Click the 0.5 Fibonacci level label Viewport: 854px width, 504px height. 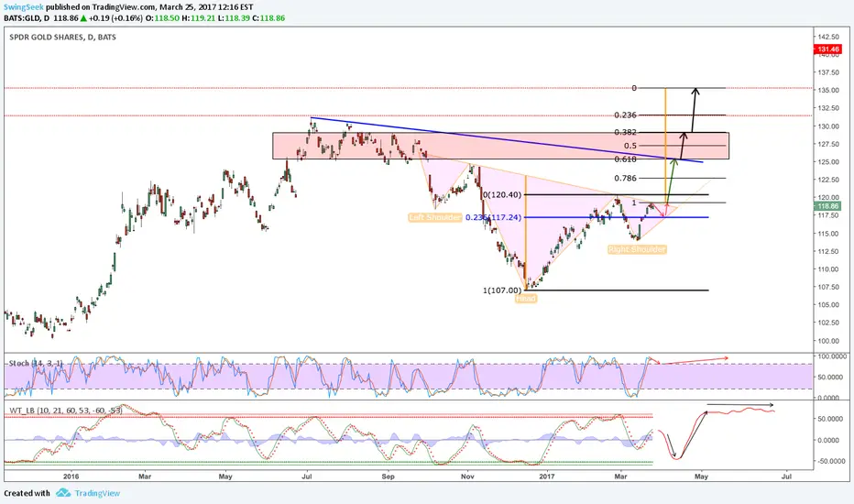(x=630, y=146)
